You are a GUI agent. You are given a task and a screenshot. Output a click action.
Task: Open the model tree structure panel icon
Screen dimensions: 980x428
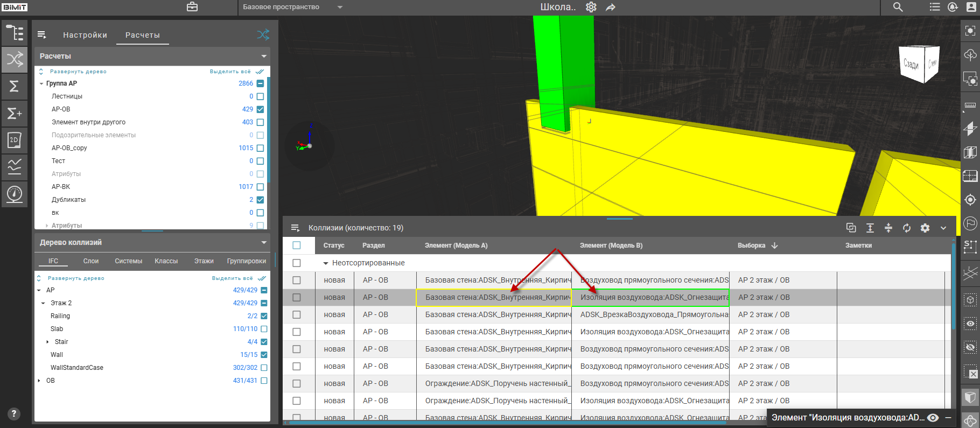coord(15,33)
